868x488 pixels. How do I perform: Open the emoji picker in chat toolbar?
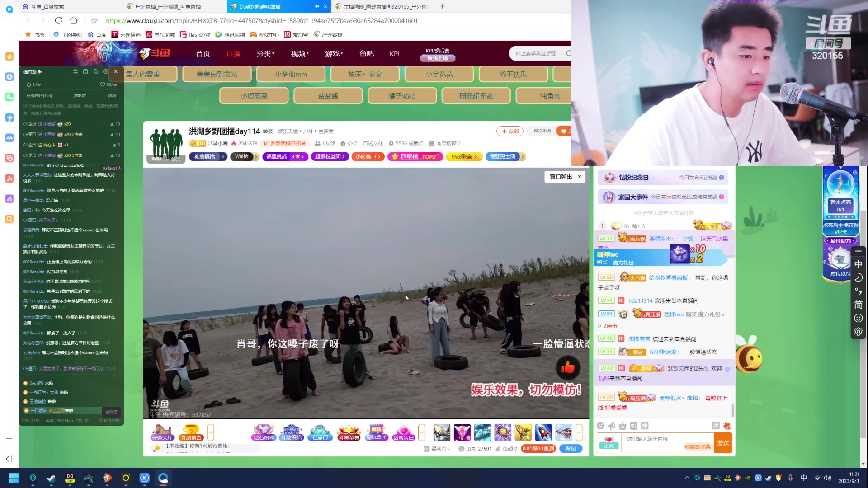point(600,426)
